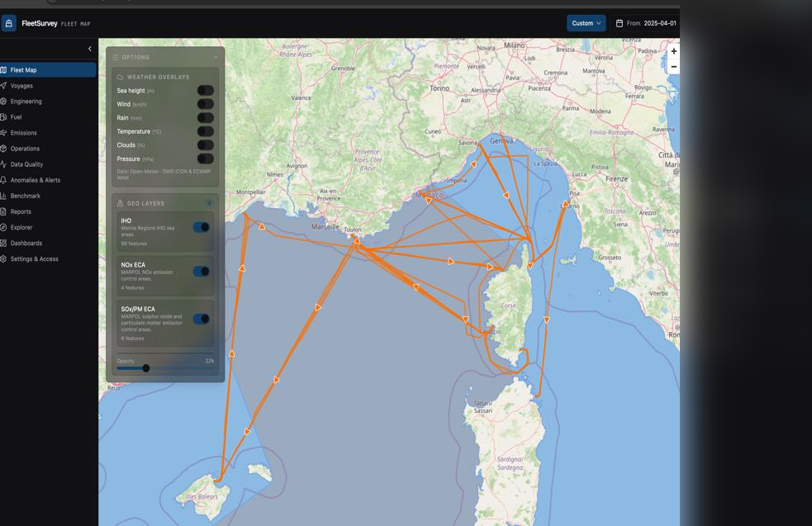Viewport: 812px width, 526px height.
Task: Click the Fuel pump icon
Action: [x=3, y=117]
